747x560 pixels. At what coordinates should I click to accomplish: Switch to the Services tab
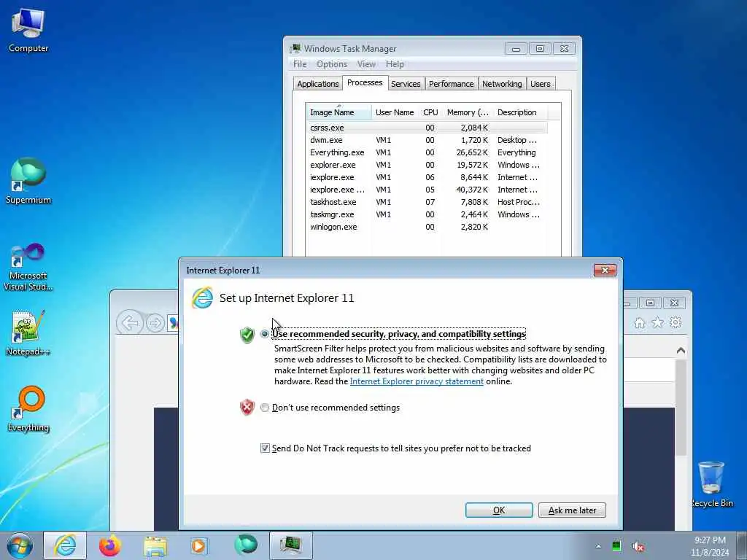406,84
